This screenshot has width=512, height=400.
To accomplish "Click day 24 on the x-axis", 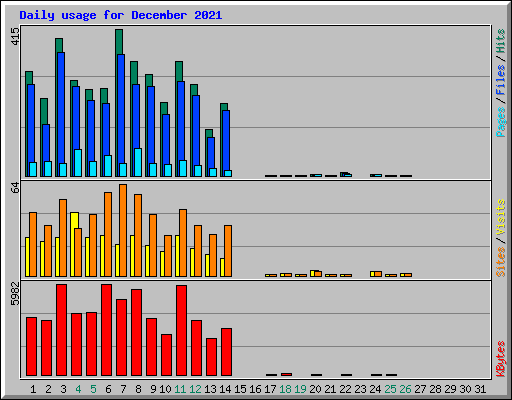I will 375,389.
